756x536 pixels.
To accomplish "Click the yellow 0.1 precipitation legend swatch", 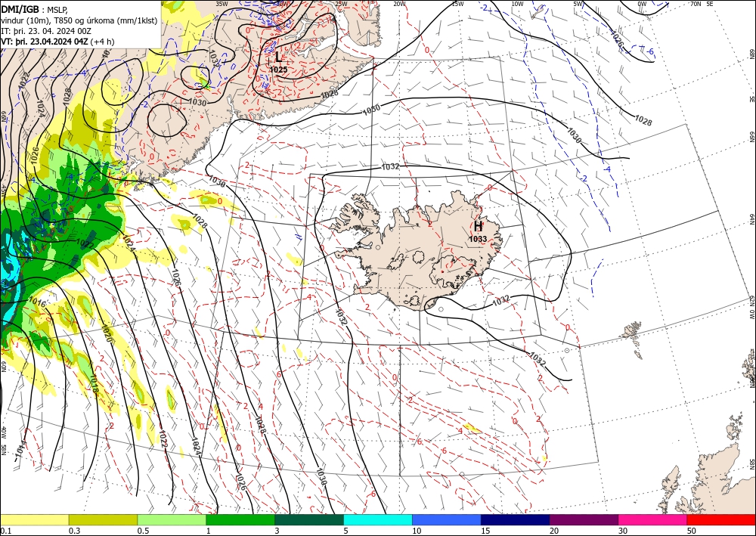I will click(x=34, y=519).
